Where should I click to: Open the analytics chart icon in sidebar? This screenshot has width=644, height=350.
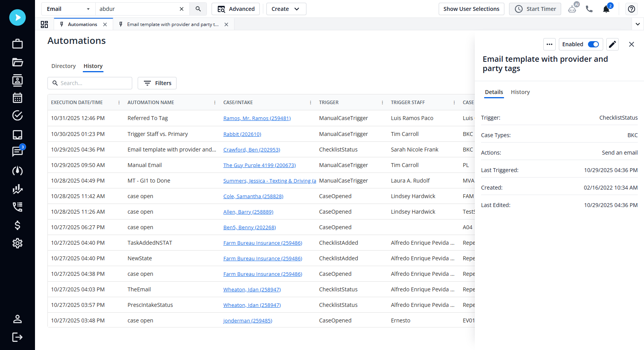tap(17, 189)
